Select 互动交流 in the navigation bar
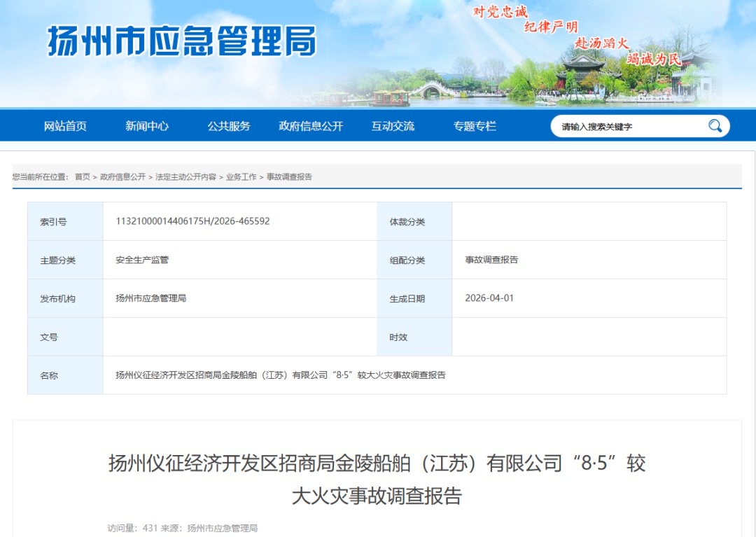 pos(393,126)
